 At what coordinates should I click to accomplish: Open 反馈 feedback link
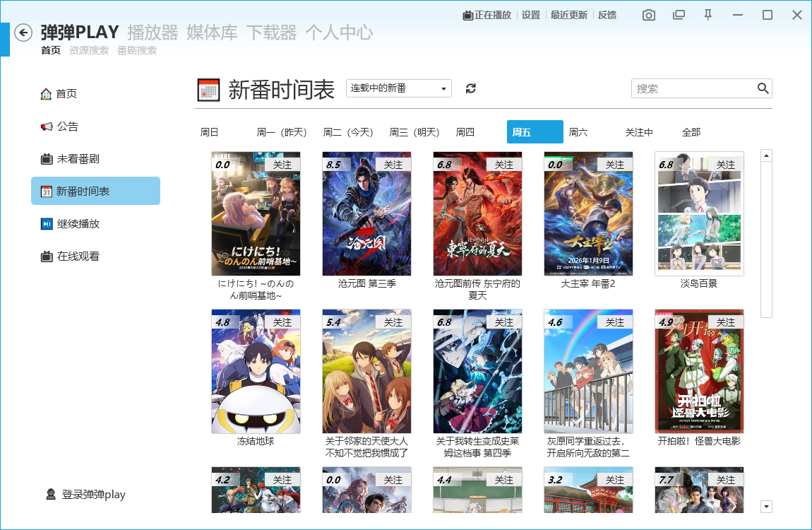pos(607,15)
